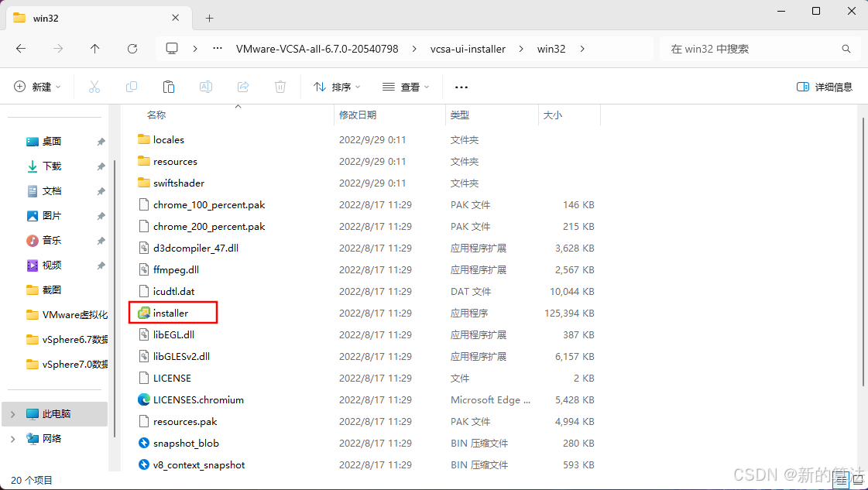The width and height of the screenshot is (868, 490).
Task: Open the more options ellipsis menu
Action: 461,87
